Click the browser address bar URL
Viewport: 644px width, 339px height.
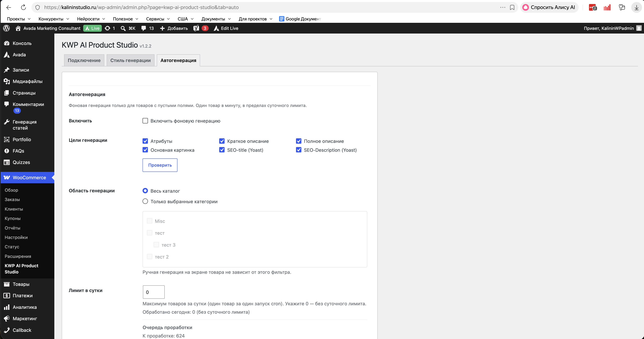pyautogui.click(x=141, y=8)
